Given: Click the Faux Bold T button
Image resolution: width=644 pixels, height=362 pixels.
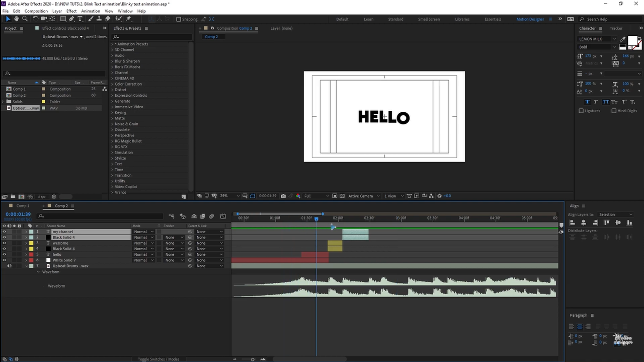Looking at the screenshot, I should coord(587,102).
